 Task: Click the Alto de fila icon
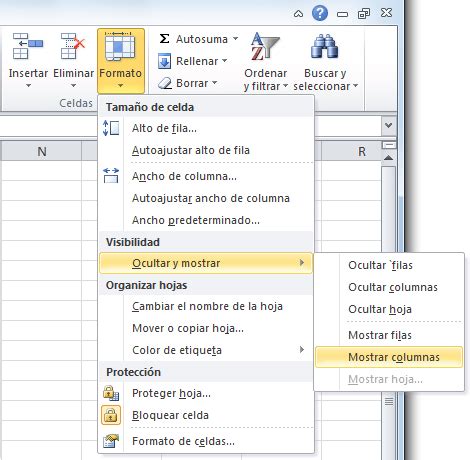click(111, 128)
